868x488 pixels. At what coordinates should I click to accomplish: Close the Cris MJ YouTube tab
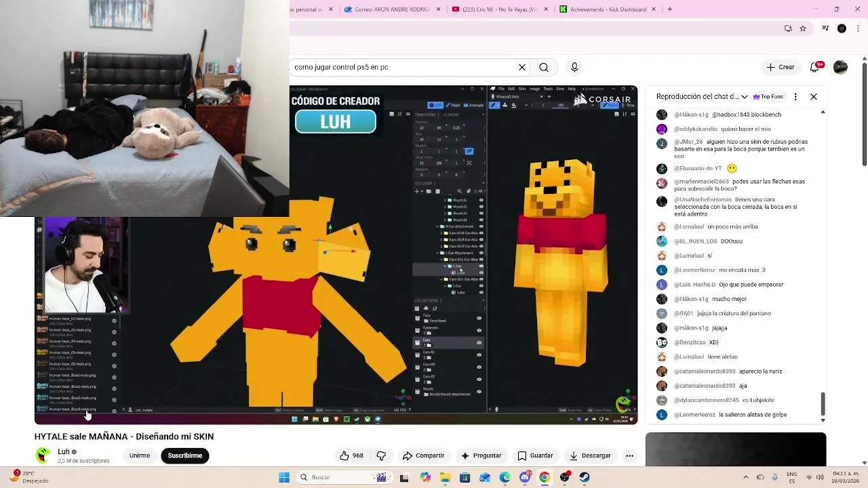547,9
